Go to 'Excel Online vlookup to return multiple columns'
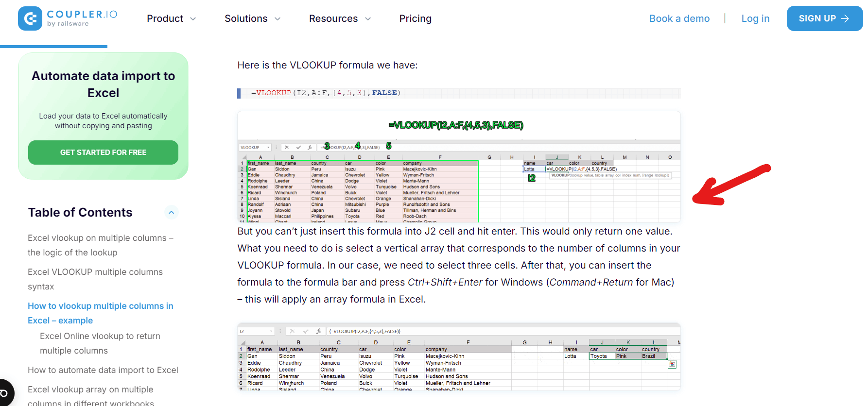The height and width of the screenshot is (406, 868). click(100, 343)
